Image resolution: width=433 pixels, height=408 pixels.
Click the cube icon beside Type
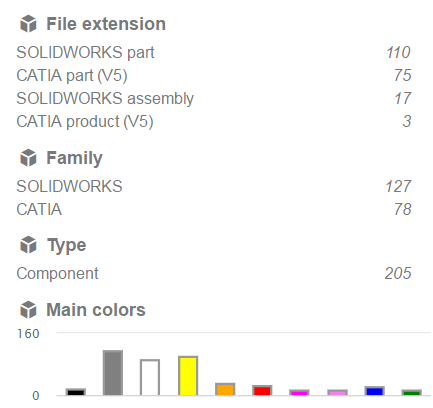click(28, 245)
